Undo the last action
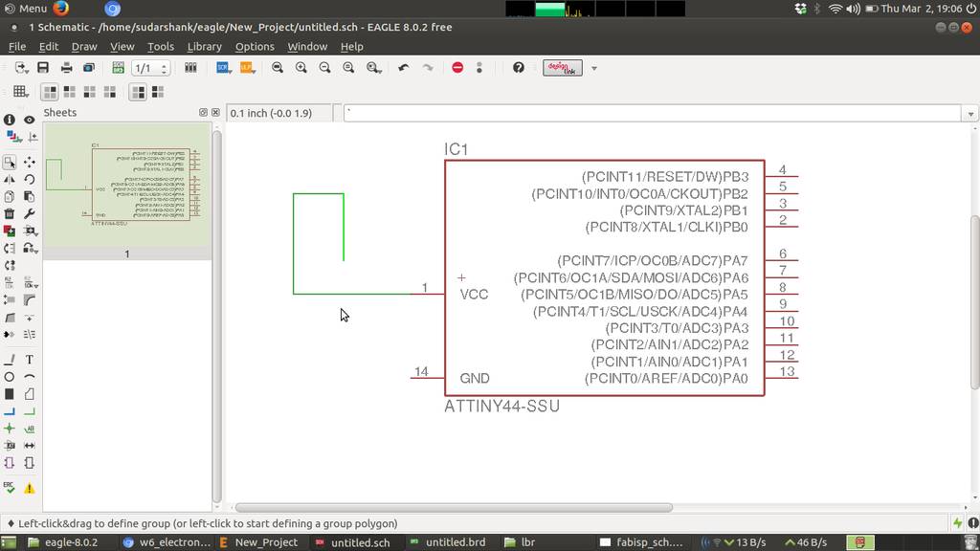980x551 pixels. coord(404,68)
